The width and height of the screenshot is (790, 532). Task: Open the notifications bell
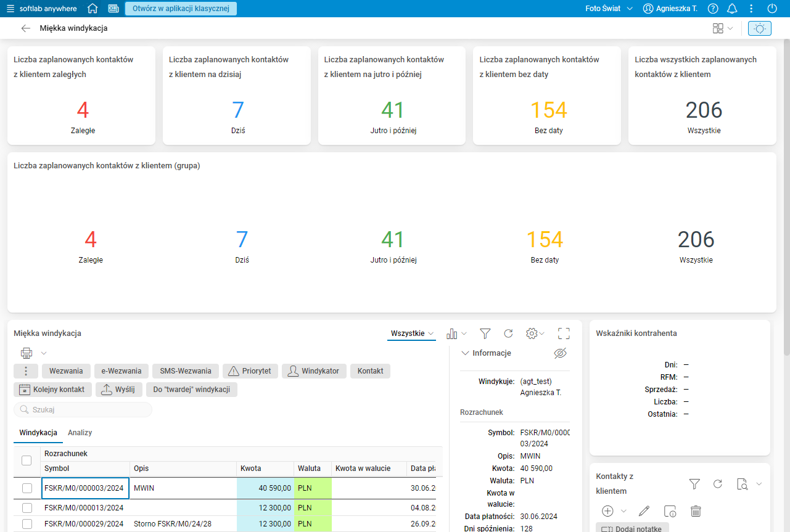pyautogui.click(x=732, y=9)
